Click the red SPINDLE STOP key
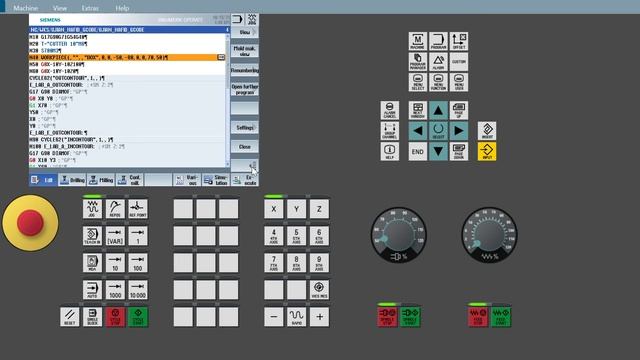640x360 pixels. (387, 317)
